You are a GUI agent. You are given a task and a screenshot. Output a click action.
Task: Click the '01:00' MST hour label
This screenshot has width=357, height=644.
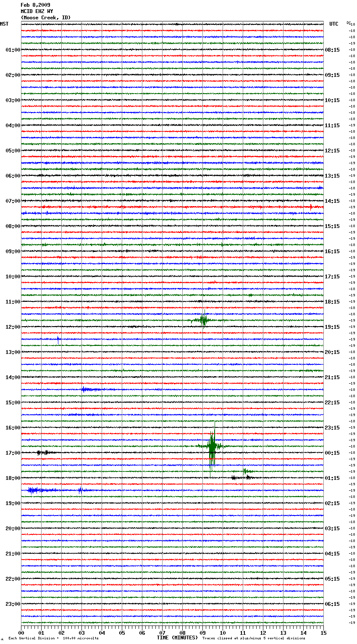(13, 50)
